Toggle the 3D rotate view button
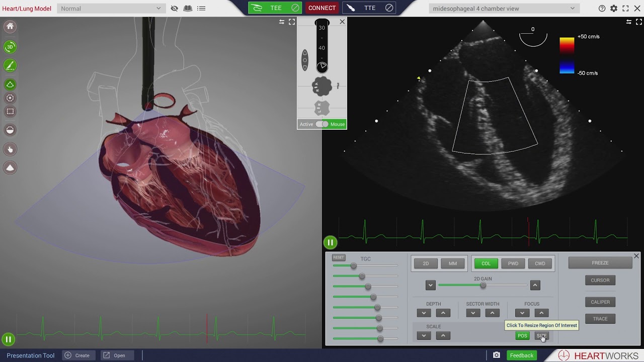 point(10,47)
